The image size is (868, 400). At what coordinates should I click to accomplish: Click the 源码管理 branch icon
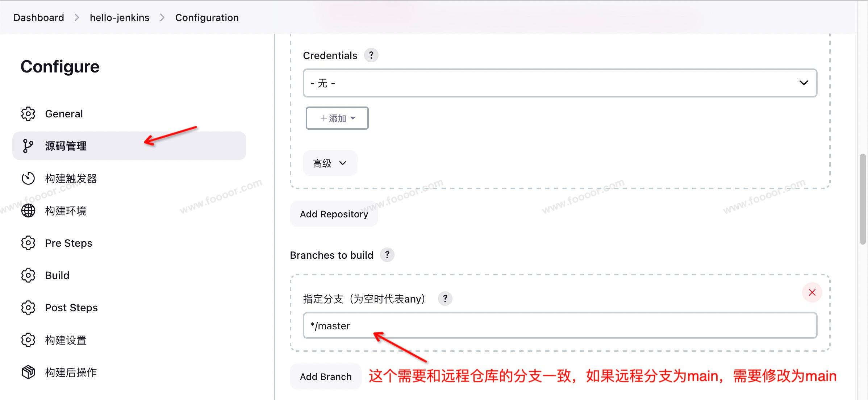click(28, 146)
